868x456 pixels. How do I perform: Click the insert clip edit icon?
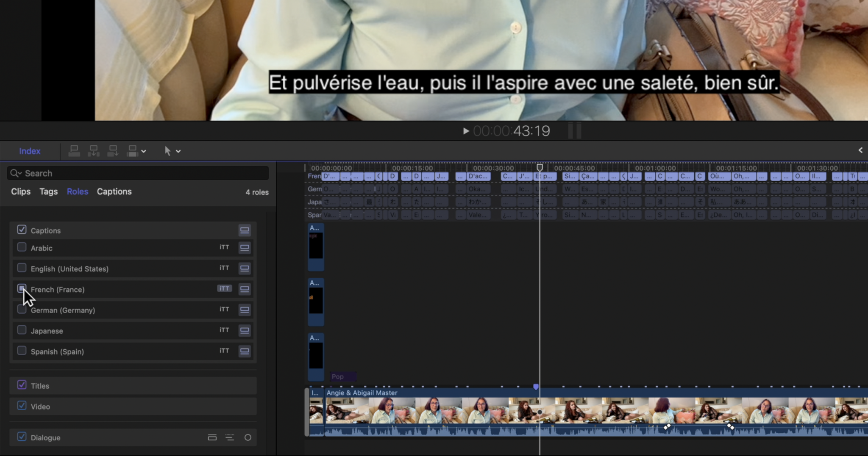coord(94,151)
